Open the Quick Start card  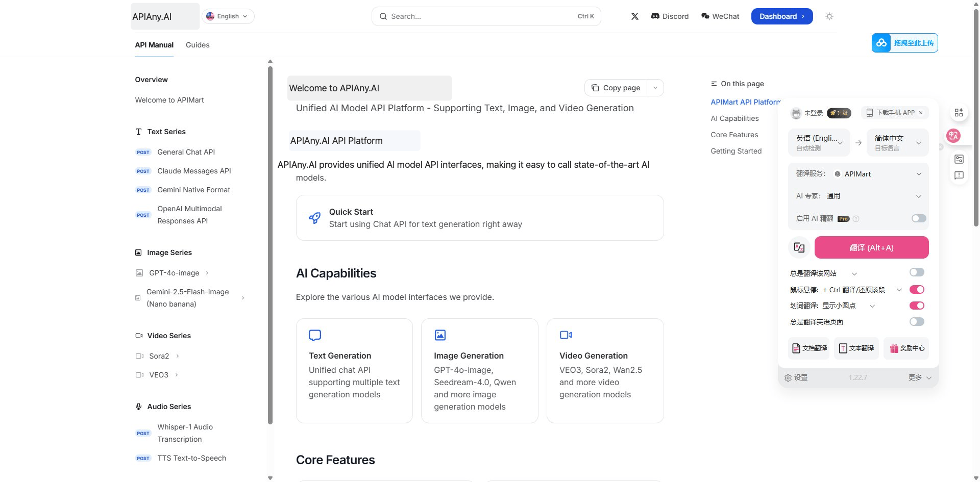point(480,218)
